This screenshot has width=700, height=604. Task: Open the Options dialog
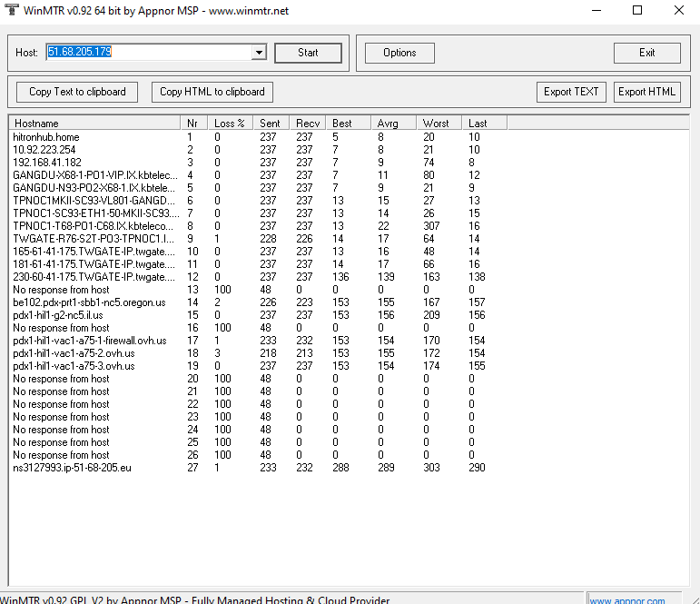399,53
